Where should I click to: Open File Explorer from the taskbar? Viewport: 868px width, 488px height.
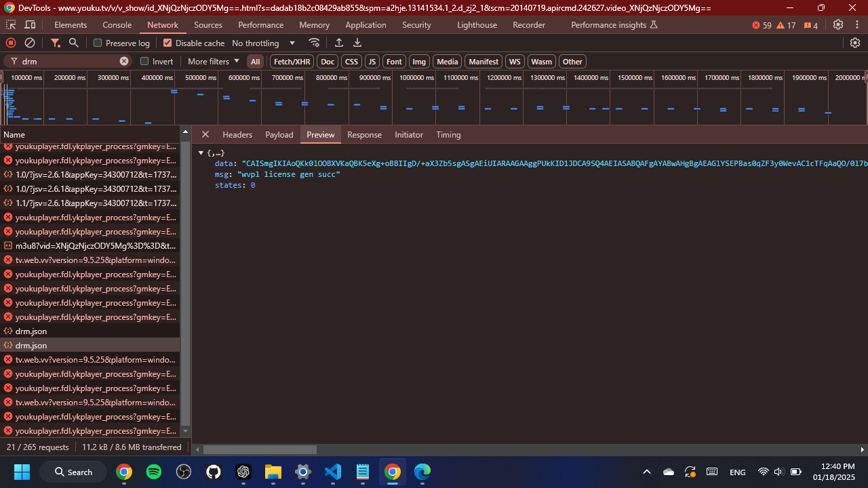pos(273,472)
